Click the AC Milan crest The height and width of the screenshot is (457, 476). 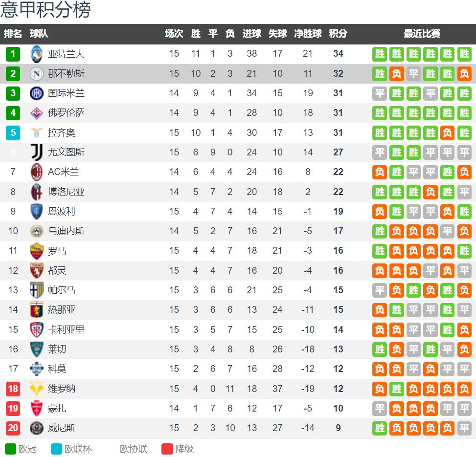(37, 172)
